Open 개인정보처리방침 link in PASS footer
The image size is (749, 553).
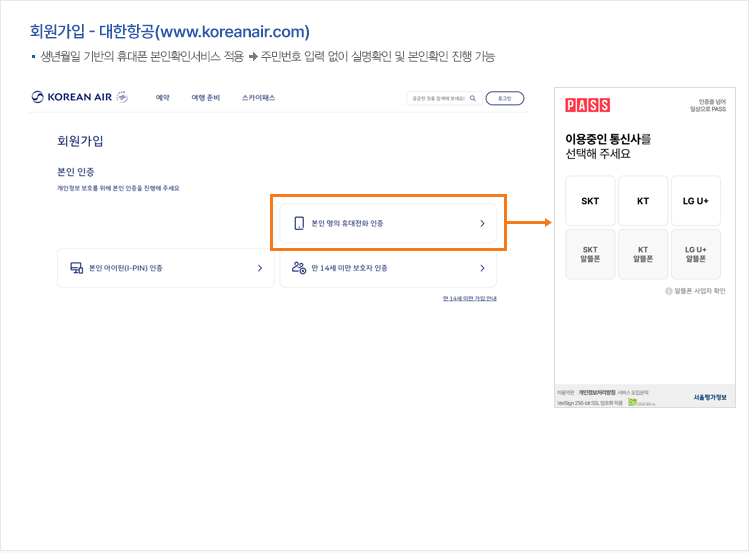597,393
